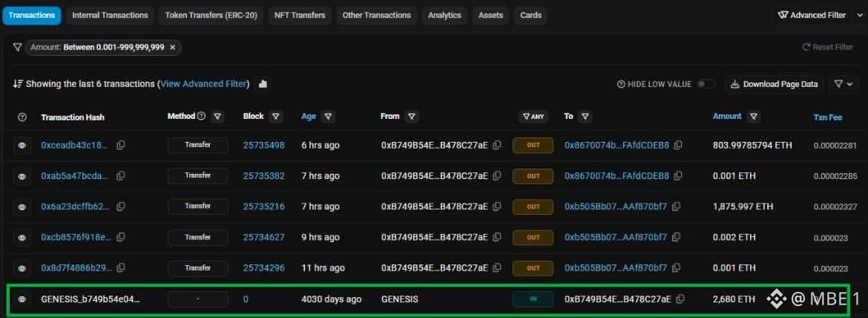Open the From column filter
The width and height of the screenshot is (868, 318).
[x=411, y=117]
